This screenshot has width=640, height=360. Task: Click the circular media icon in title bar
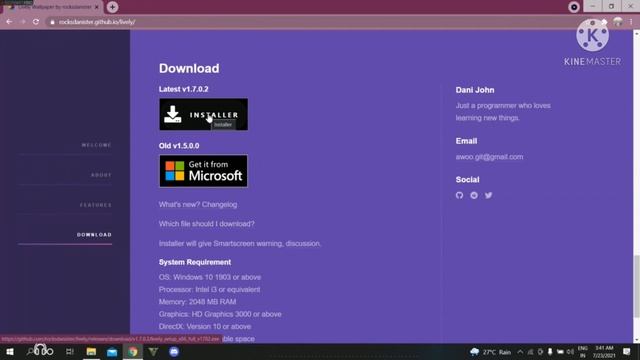click(574, 7)
